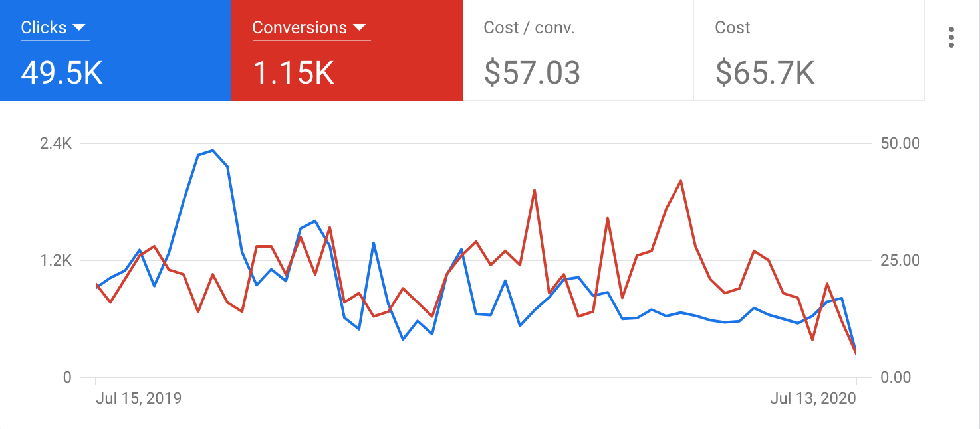Click the $57.03 cost per conversion value

point(532,73)
